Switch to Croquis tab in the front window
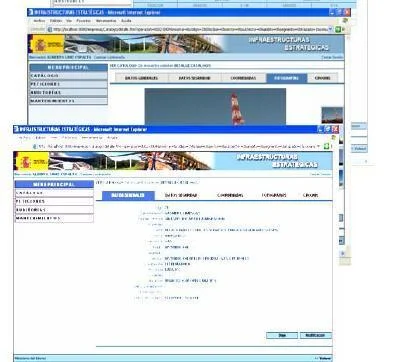The height and width of the screenshot is (362, 420). (310, 195)
